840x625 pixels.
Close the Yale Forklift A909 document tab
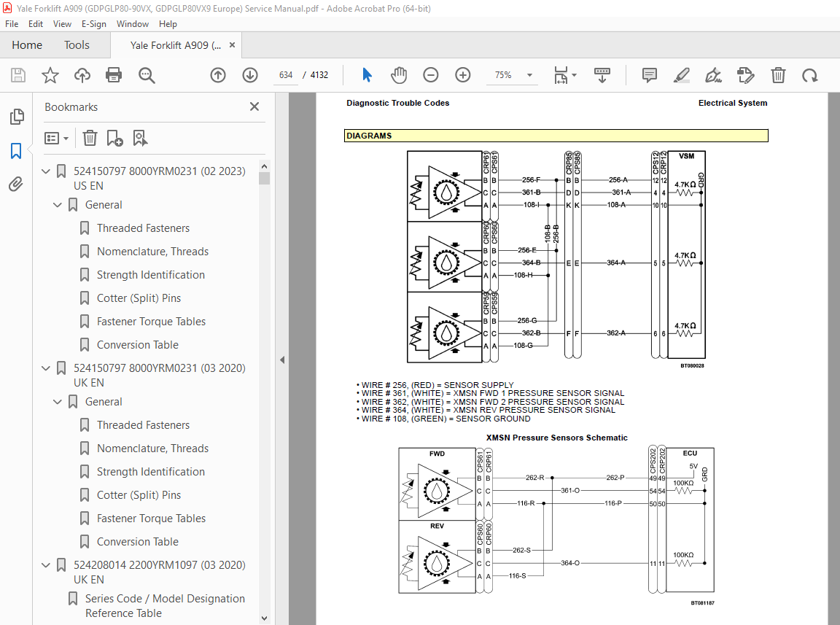click(232, 45)
